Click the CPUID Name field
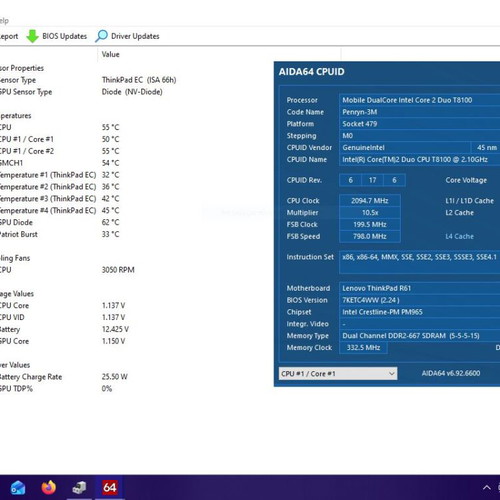Viewport: 500px width, 500px height. (419, 159)
